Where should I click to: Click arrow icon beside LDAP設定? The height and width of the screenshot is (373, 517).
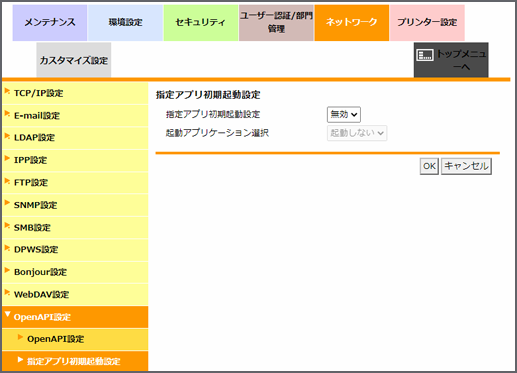pyautogui.click(x=7, y=136)
